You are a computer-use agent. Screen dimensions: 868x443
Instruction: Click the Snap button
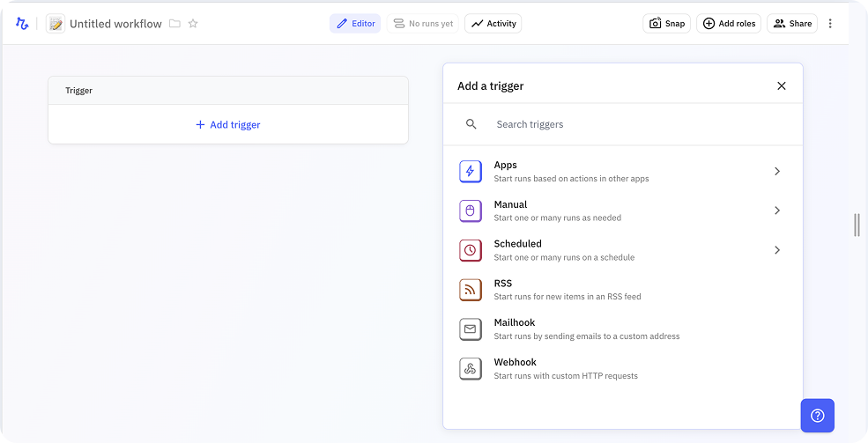coord(666,24)
